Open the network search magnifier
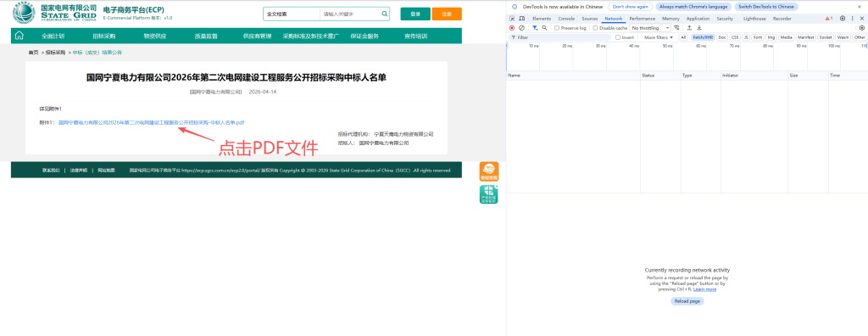This screenshot has width=868, height=336. coord(545,28)
